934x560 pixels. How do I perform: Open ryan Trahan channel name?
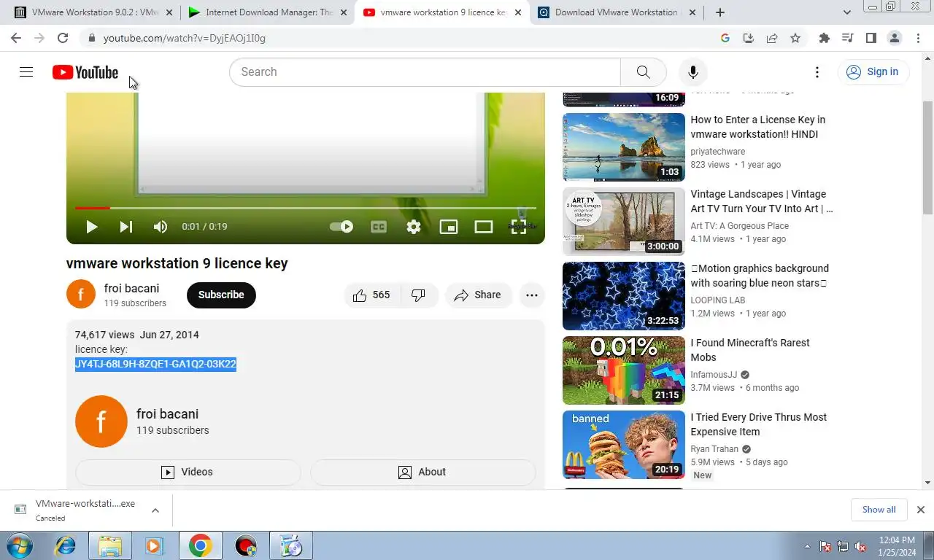coord(714,449)
